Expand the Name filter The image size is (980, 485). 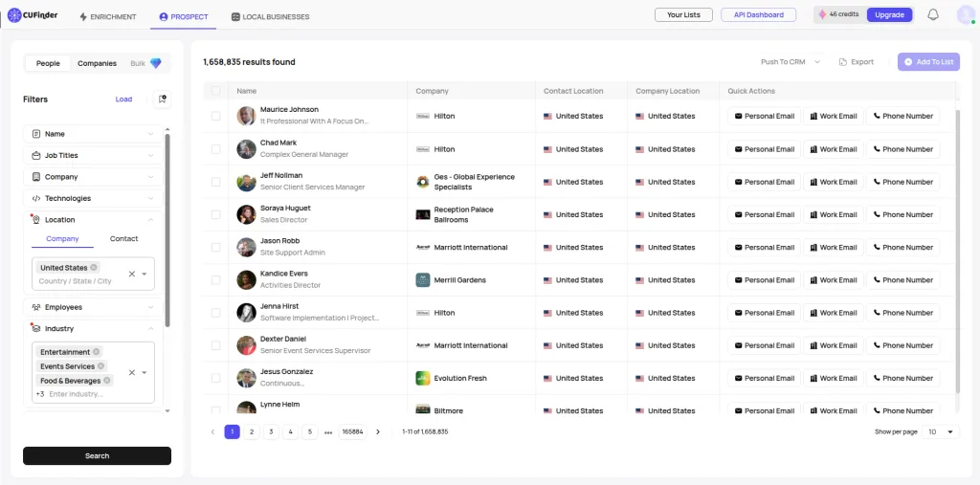click(x=93, y=134)
